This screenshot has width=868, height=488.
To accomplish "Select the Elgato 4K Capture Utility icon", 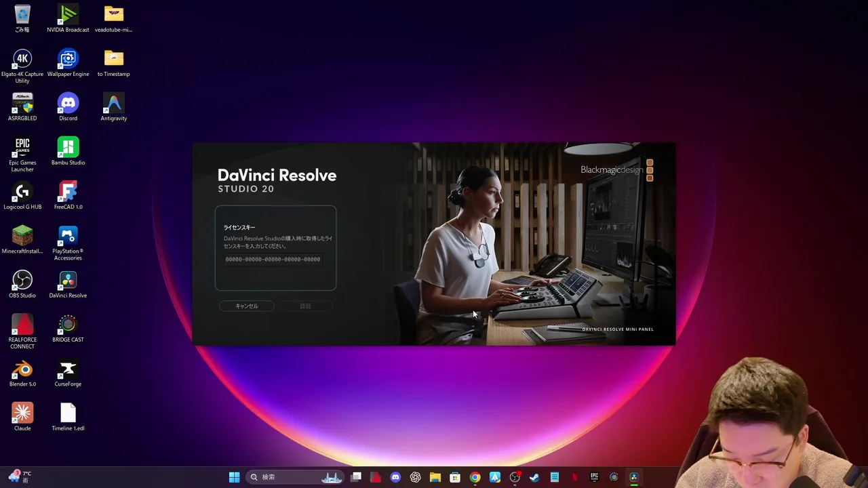I will (22, 66).
